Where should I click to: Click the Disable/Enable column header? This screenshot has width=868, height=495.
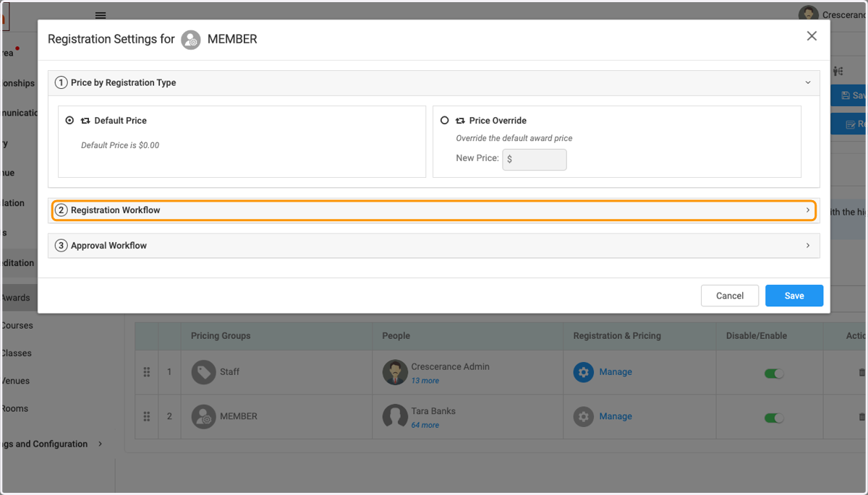pyautogui.click(x=757, y=335)
